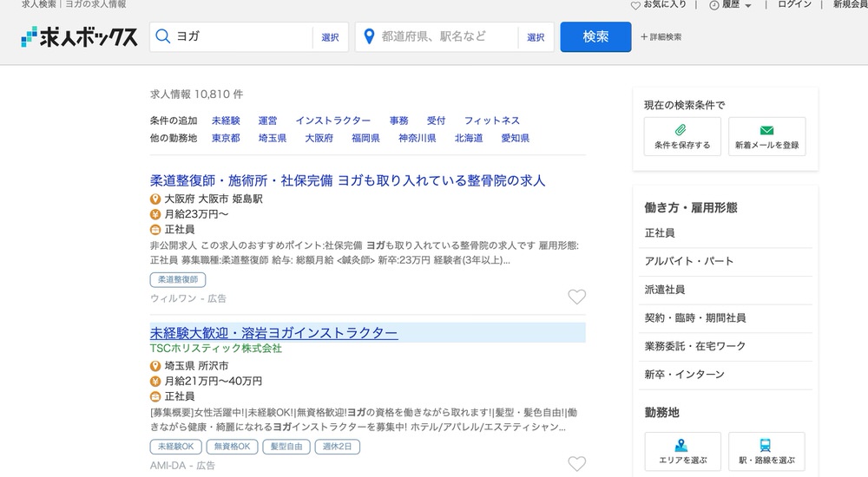Open the 未経験大歓迎・溶岩ヨガインストラクター job title

point(273,333)
